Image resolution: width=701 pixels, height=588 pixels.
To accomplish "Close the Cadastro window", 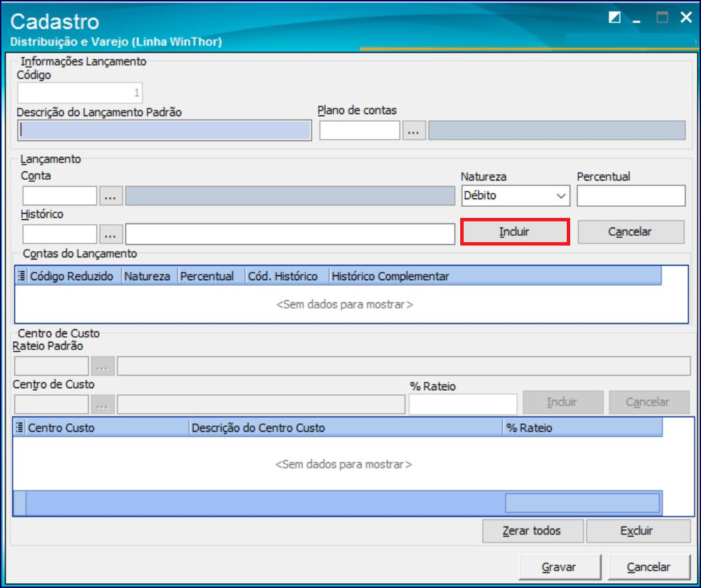I will [x=686, y=17].
